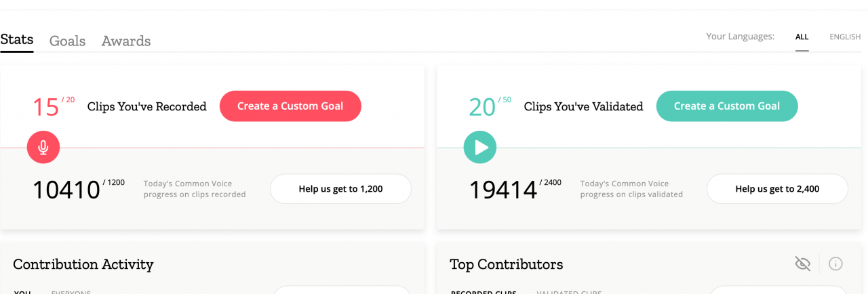Click the red recording progress line
868x294 pixels.
click(212, 148)
